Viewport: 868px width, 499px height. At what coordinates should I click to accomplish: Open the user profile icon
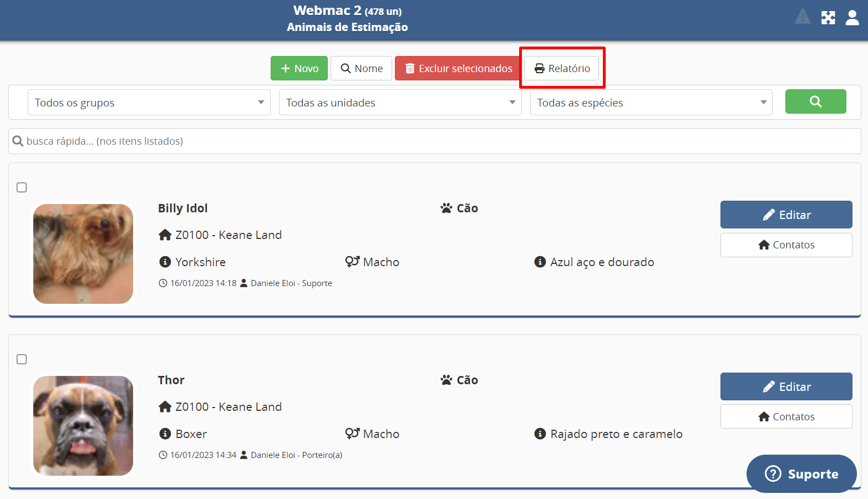point(852,18)
